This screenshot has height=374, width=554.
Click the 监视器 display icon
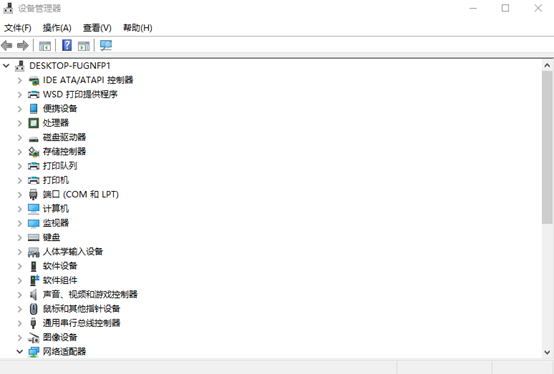[x=34, y=223]
